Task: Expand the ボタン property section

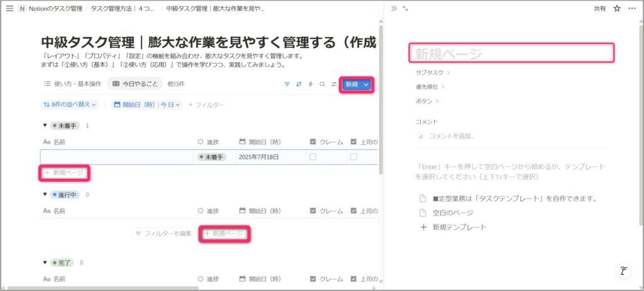Action: (x=428, y=101)
